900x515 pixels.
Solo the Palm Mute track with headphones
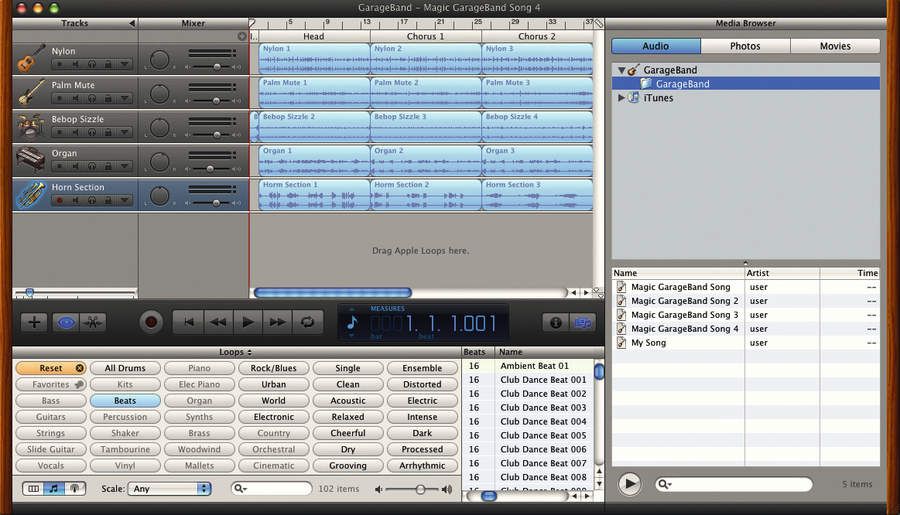pos(92,98)
